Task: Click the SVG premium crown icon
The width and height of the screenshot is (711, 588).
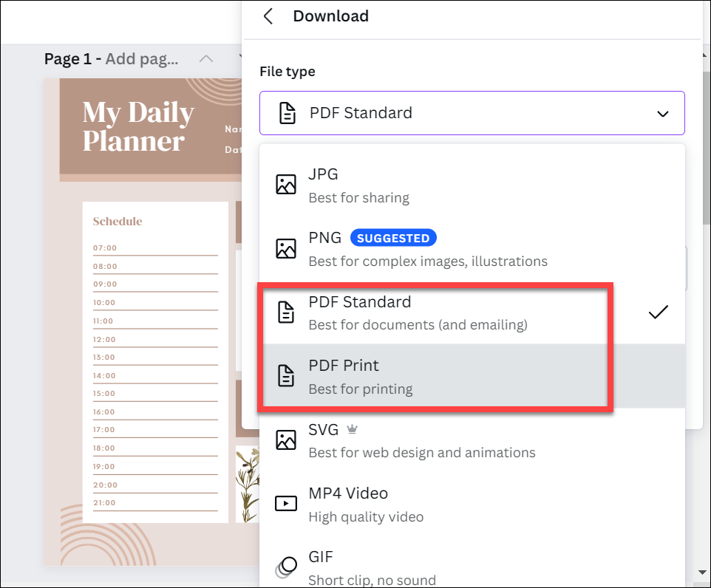Action: pyautogui.click(x=353, y=429)
